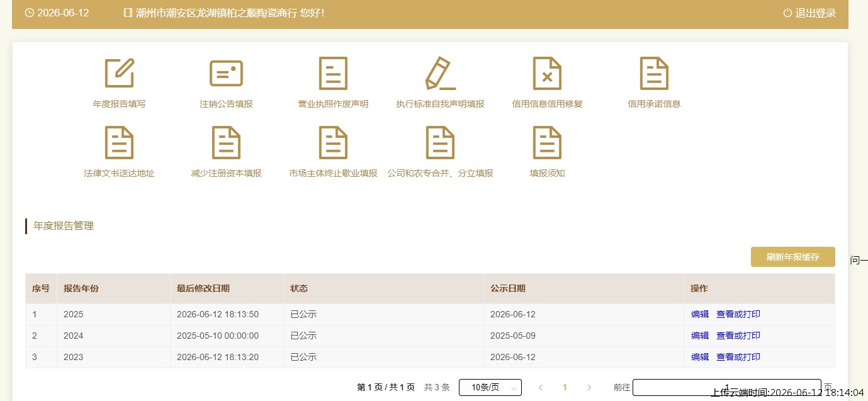868x401 pixels.
Task: Click the clock icon beside the date
Action: point(29,13)
